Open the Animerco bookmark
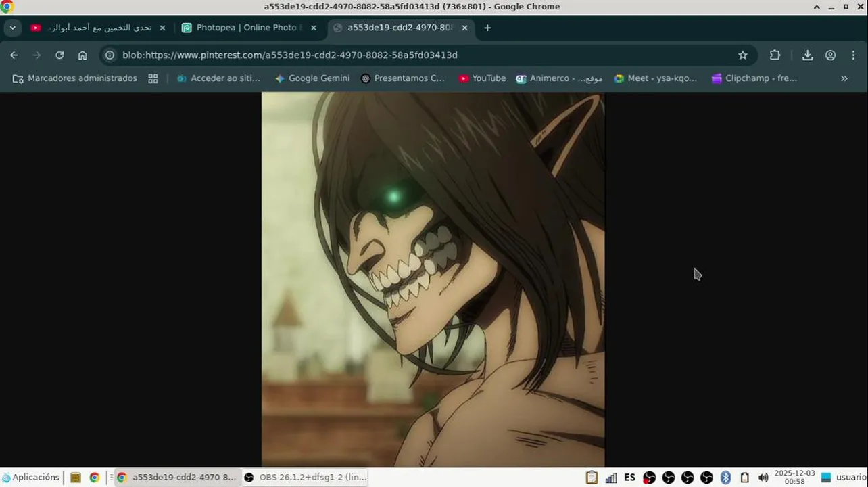 click(x=559, y=78)
